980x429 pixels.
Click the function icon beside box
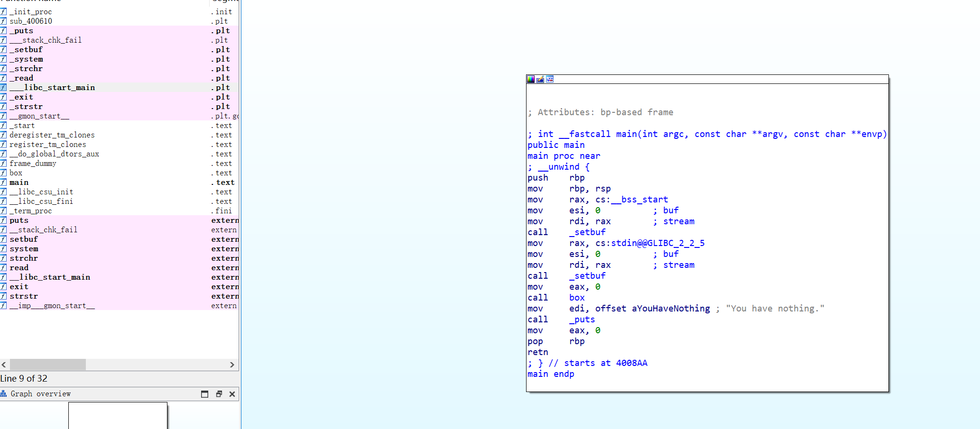[3, 173]
